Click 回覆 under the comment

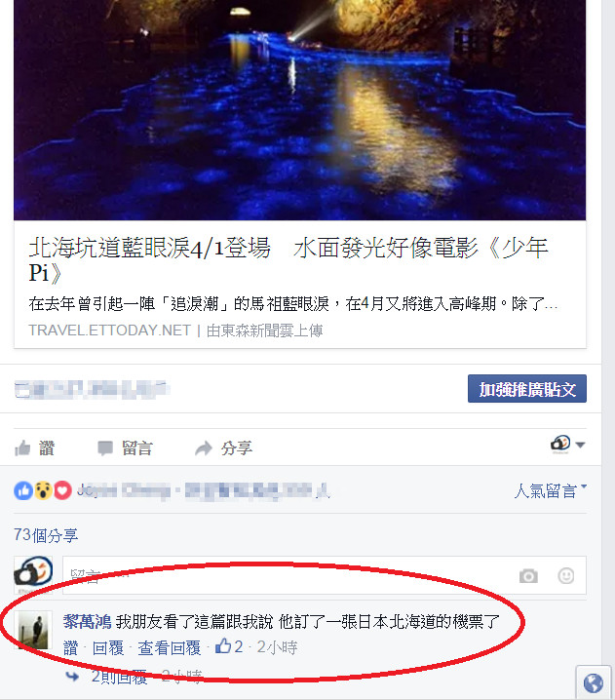coord(108,647)
